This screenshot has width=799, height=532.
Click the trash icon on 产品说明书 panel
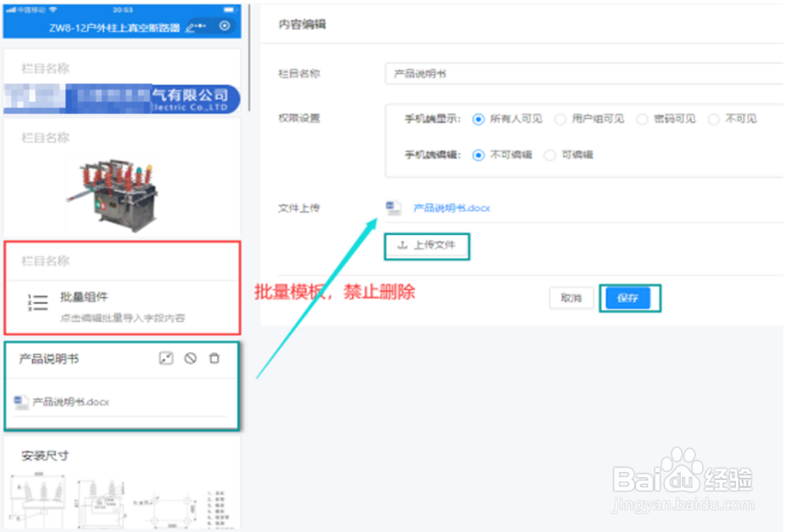tap(215, 359)
